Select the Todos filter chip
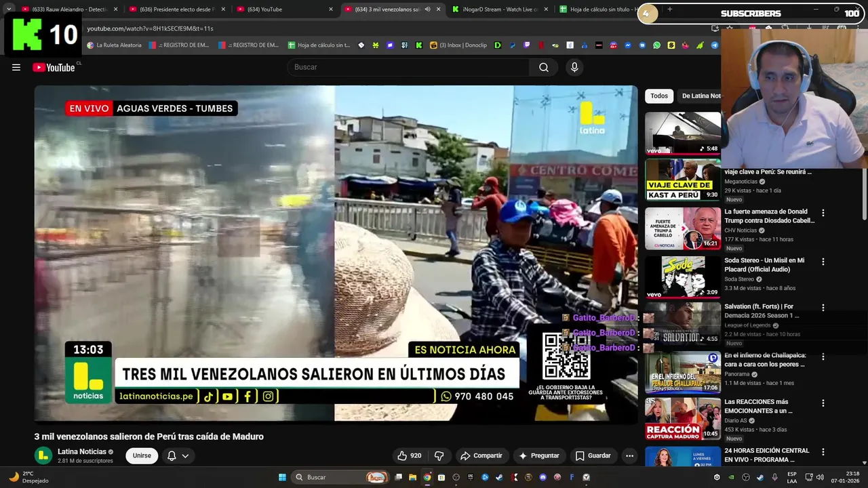868x488 pixels. (x=659, y=96)
